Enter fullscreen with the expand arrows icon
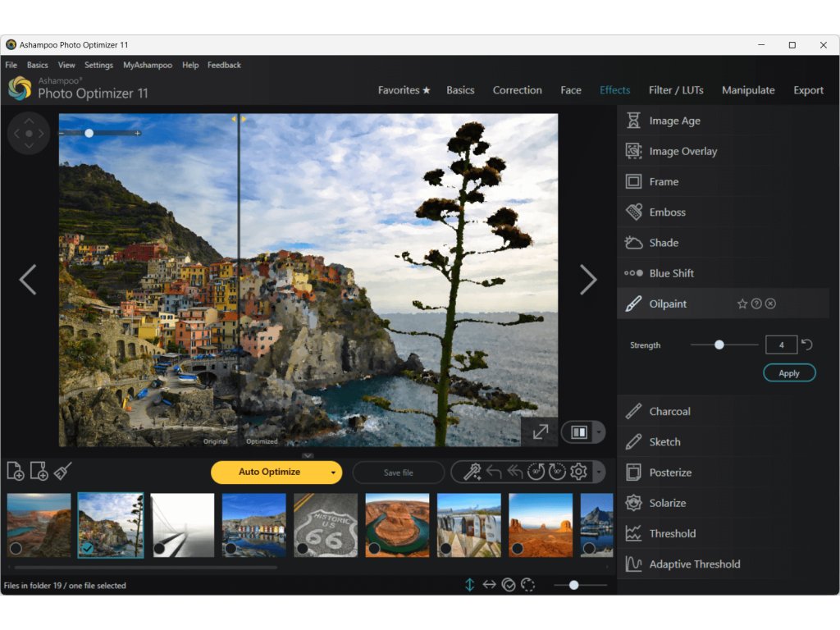 tap(540, 431)
